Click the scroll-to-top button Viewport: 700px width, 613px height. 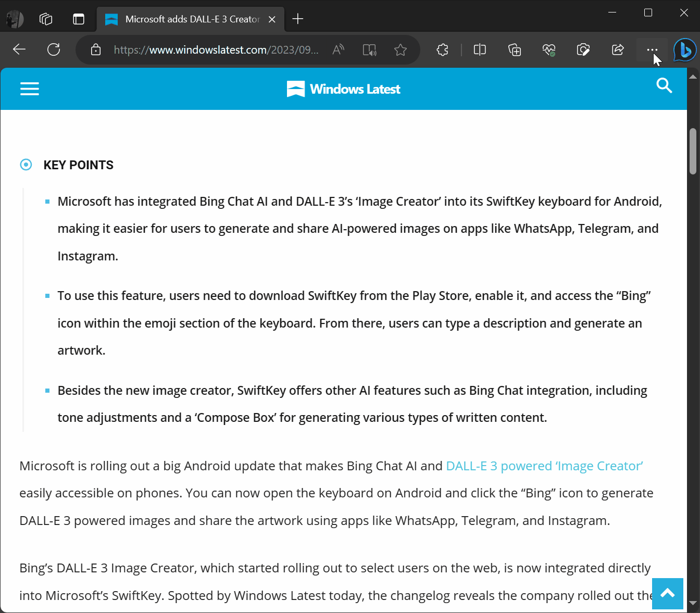[667, 593]
